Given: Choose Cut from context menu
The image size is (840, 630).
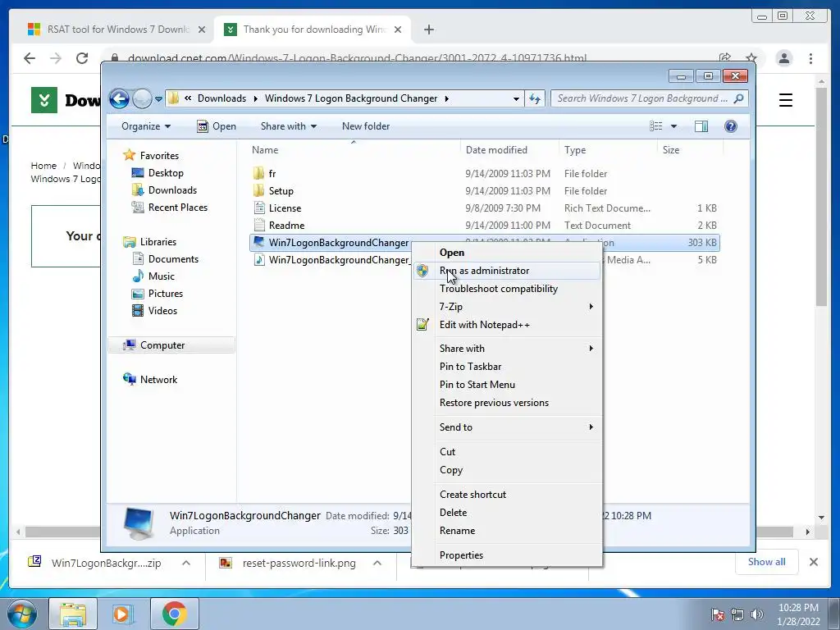Looking at the screenshot, I should (507, 452).
